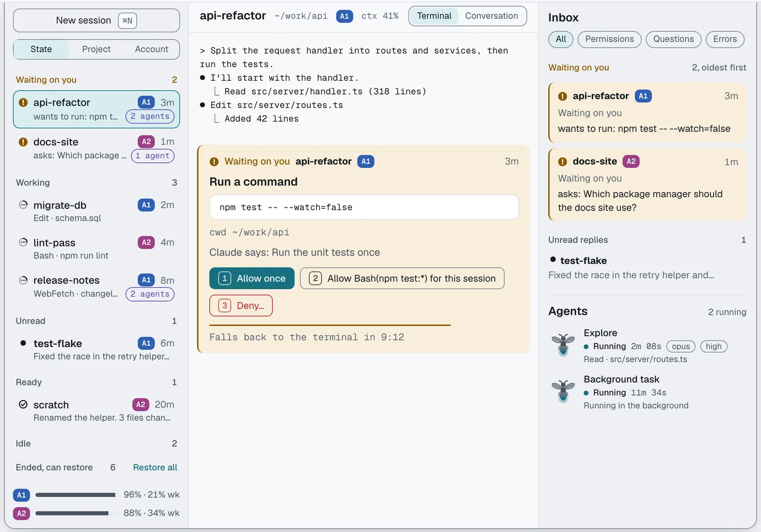Image resolution: width=761 pixels, height=532 pixels.
Task: Collapse the Waiting on you sidebar section
Action: 96,80
